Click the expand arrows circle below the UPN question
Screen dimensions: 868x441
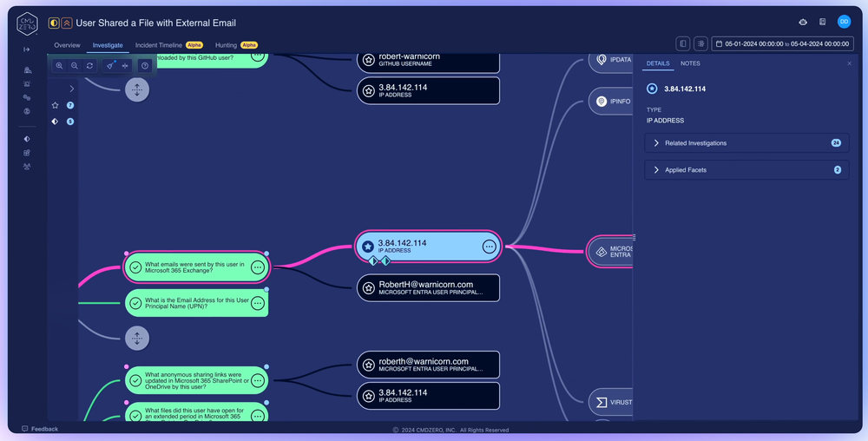137,338
